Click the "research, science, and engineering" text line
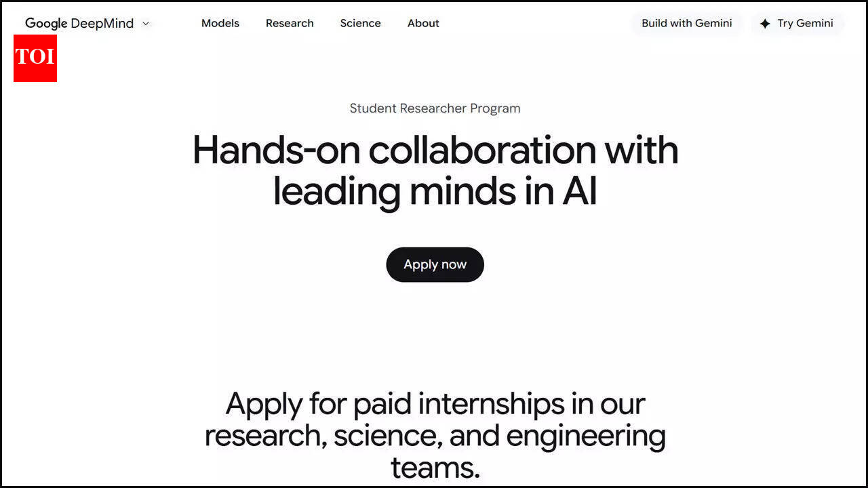 click(435, 436)
